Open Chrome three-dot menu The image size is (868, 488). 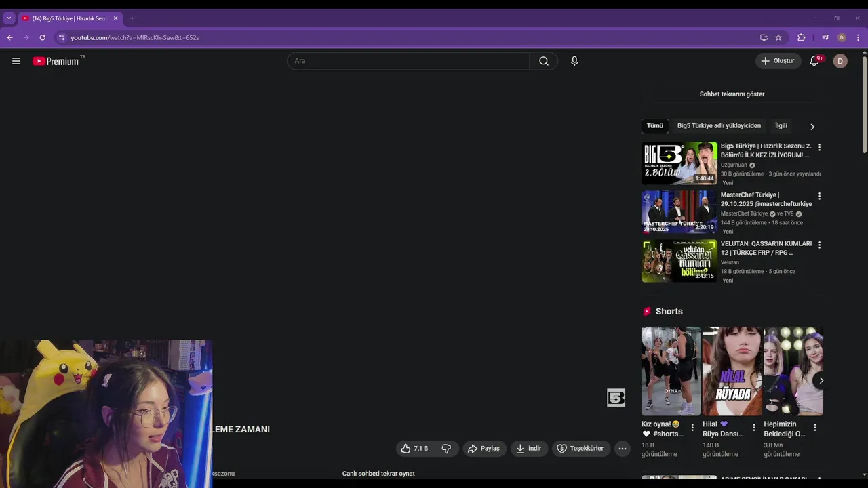click(x=858, y=37)
